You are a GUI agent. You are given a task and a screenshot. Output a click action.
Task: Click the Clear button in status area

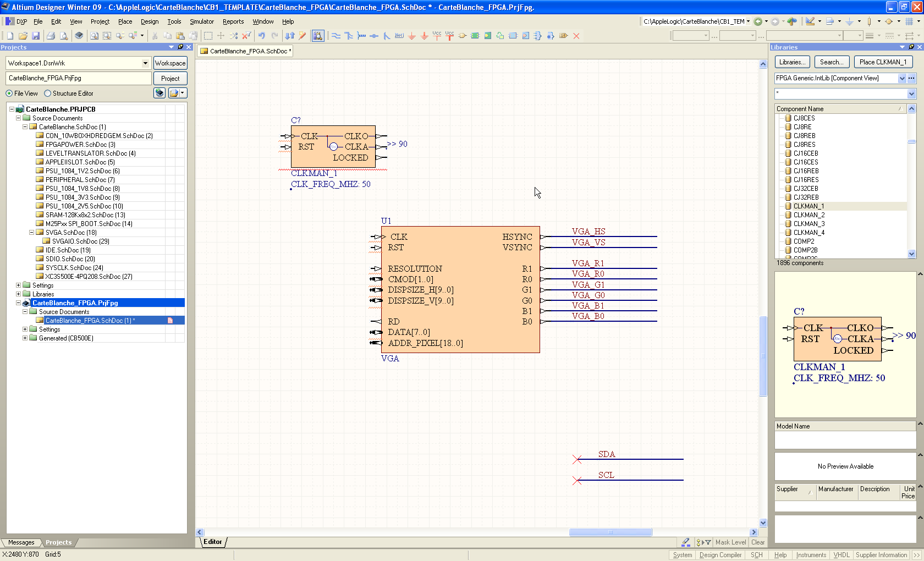point(758,542)
